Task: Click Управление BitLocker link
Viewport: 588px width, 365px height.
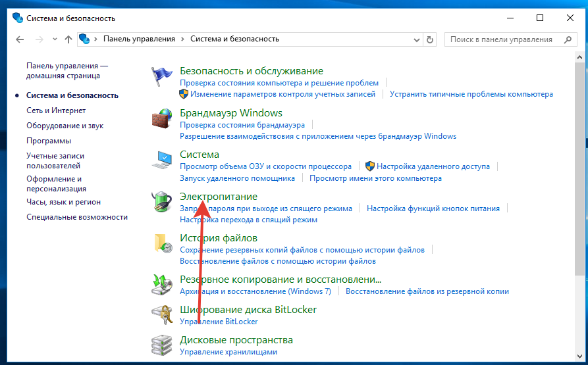Action: (219, 322)
